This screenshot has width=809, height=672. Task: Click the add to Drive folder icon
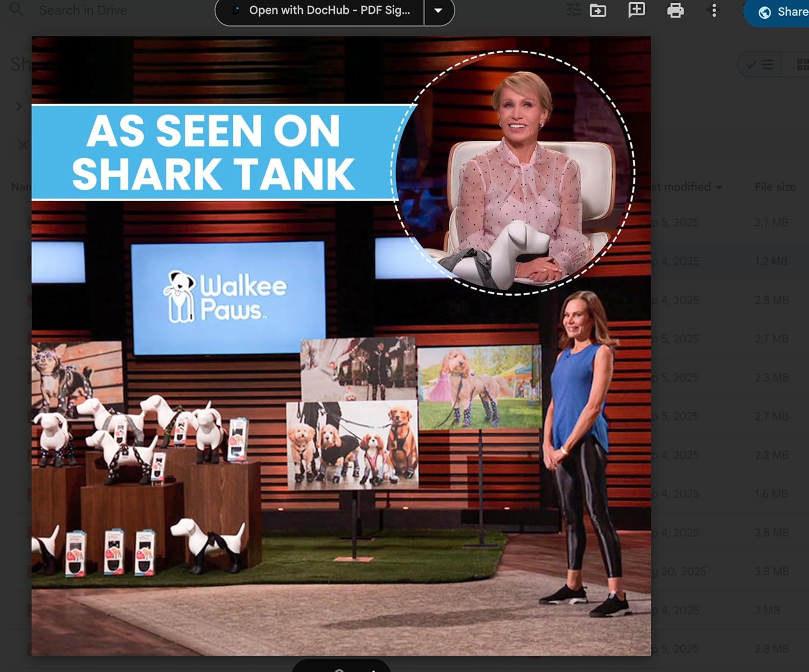pos(598,10)
